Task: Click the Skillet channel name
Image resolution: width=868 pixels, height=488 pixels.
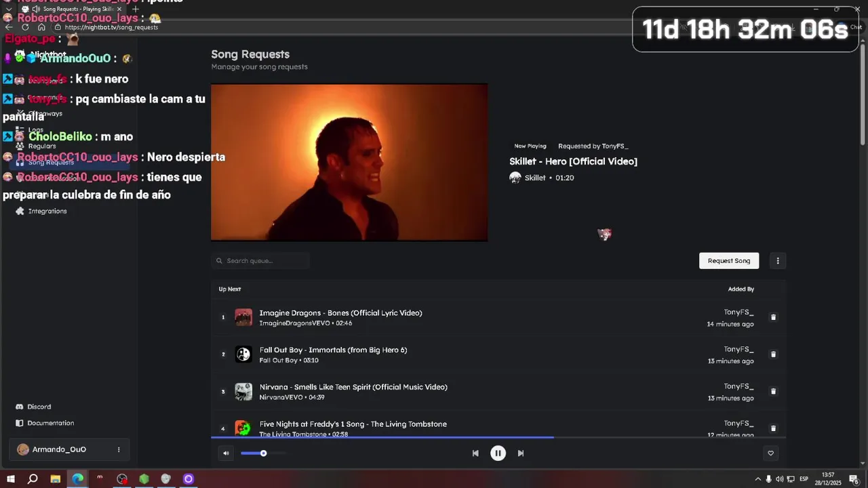Action: coord(535,178)
